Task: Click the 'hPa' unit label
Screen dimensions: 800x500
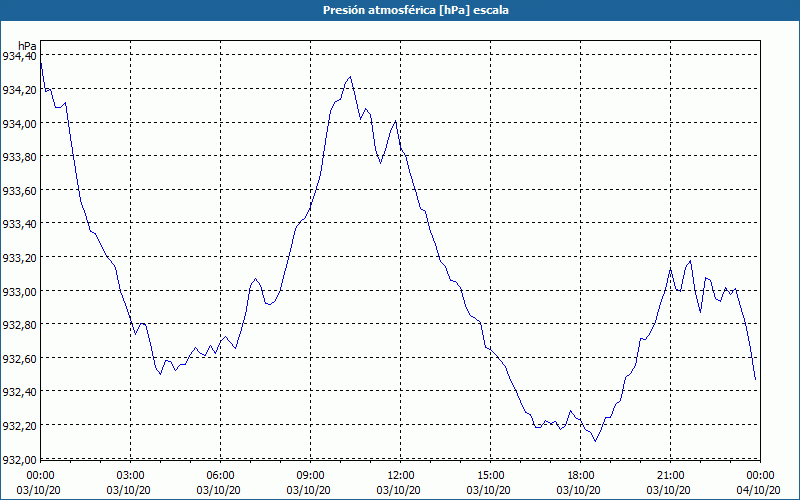Action: point(27,46)
